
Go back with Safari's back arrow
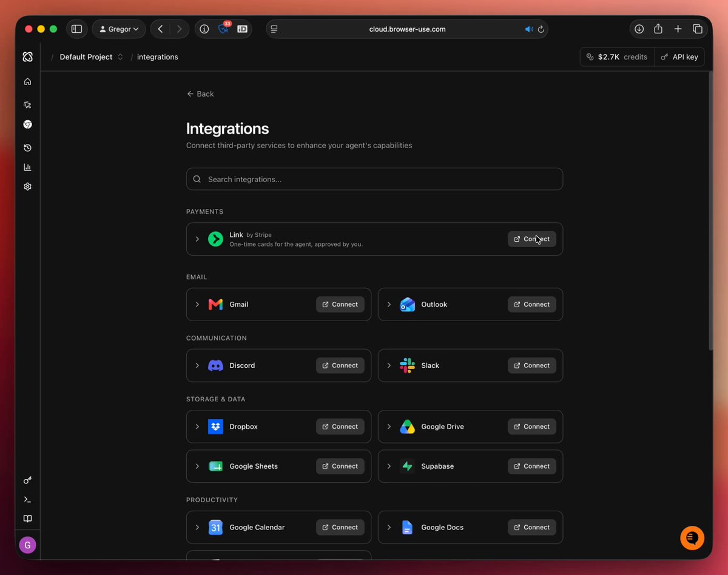(x=160, y=29)
